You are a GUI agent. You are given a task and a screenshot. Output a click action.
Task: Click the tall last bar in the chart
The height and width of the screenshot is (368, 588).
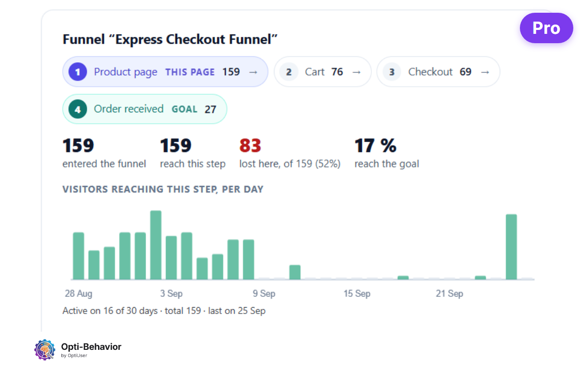[x=511, y=247]
